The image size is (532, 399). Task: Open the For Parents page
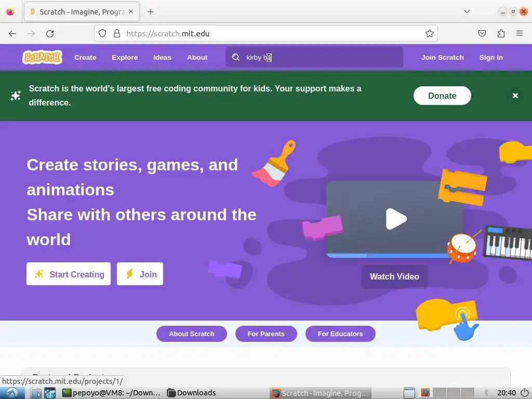click(x=266, y=334)
